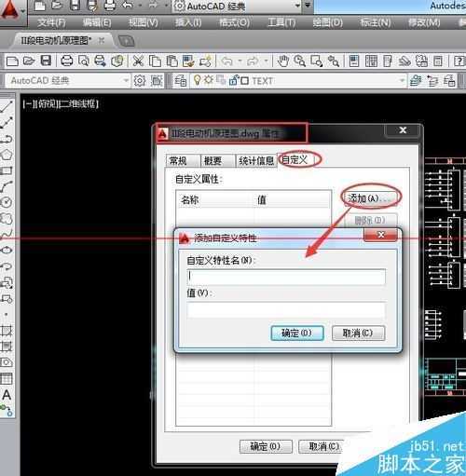
Task: Activate Pan hand tool
Action: [283, 61]
